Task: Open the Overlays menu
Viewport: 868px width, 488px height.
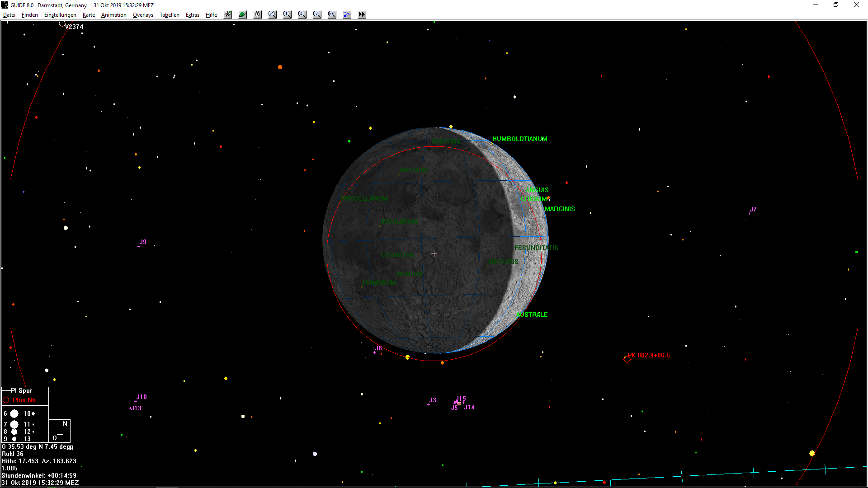Action: pyautogui.click(x=143, y=15)
